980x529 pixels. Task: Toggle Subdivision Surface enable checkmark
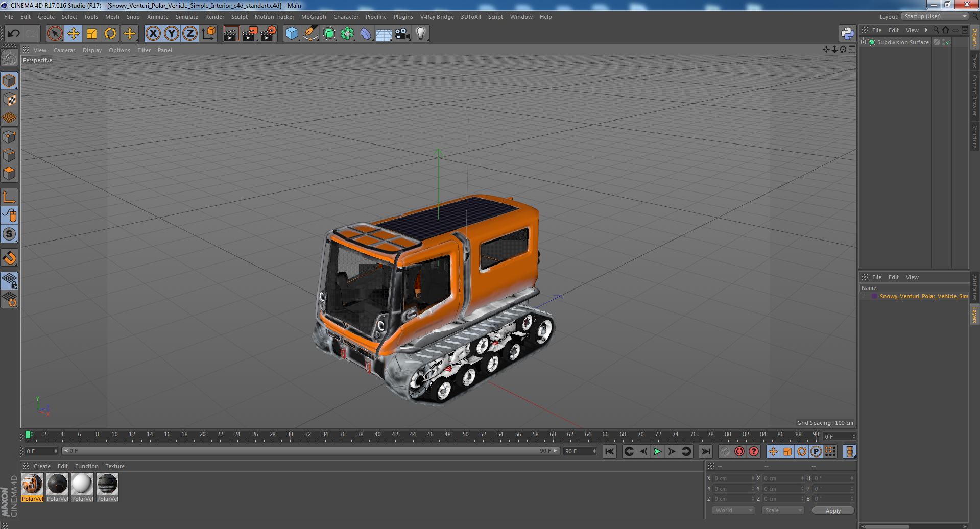[x=948, y=42]
